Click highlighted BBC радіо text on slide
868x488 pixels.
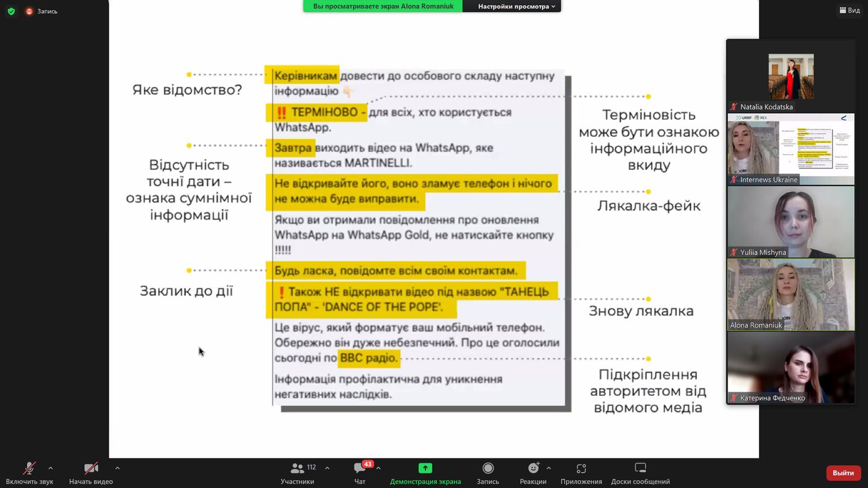[369, 358]
